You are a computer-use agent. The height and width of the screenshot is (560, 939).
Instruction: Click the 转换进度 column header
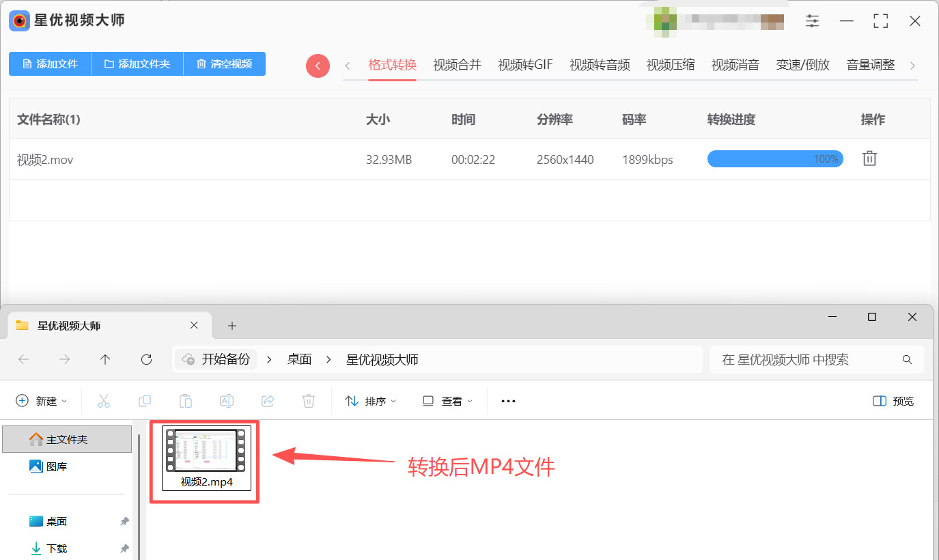(731, 120)
